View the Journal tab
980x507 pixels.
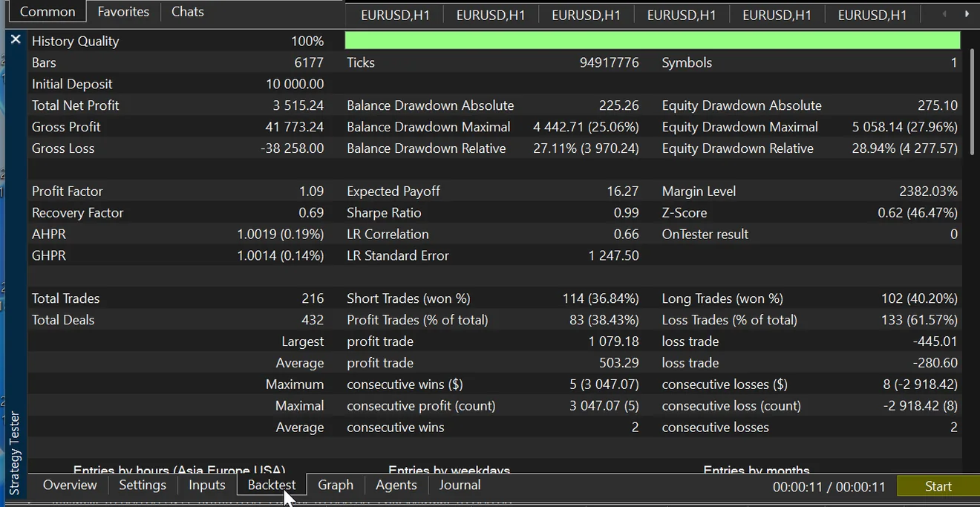pos(460,485)
